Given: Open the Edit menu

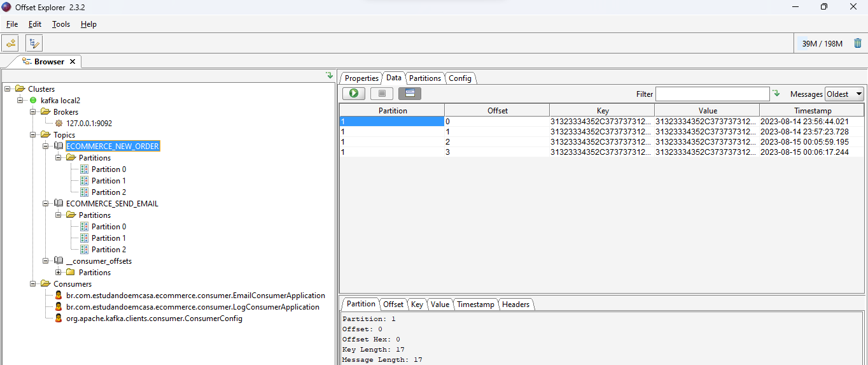Looking at the screenshot, I should pos(34,24).
